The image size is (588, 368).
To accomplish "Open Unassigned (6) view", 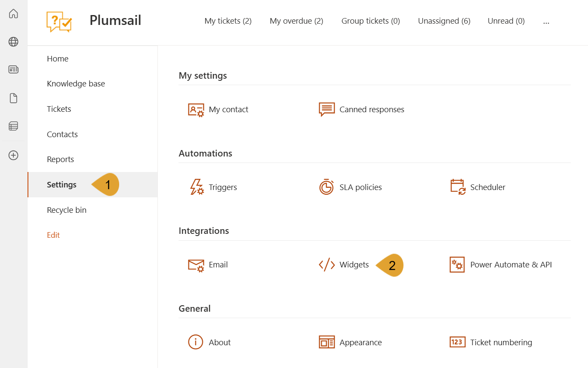I will click(444, 21).
